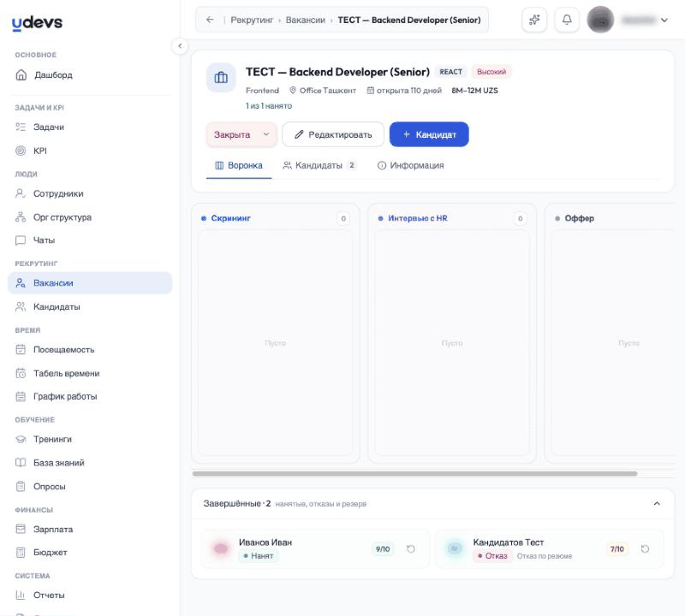Open Иванов Иван candidate card
685x616 pixels.
(315, 548)
